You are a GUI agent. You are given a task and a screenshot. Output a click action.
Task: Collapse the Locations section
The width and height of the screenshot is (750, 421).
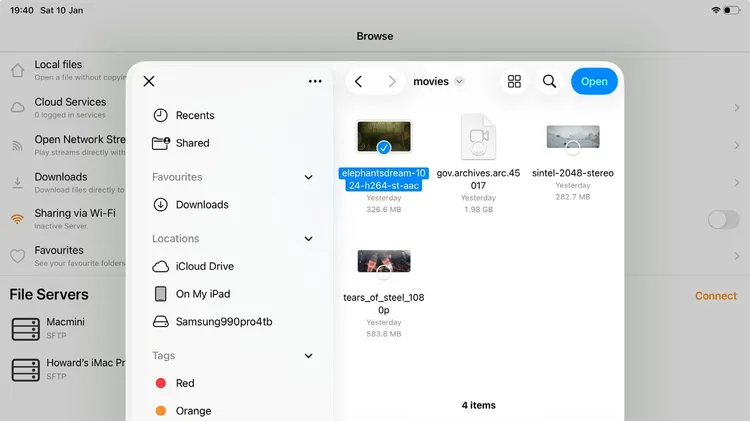[308, 239]
